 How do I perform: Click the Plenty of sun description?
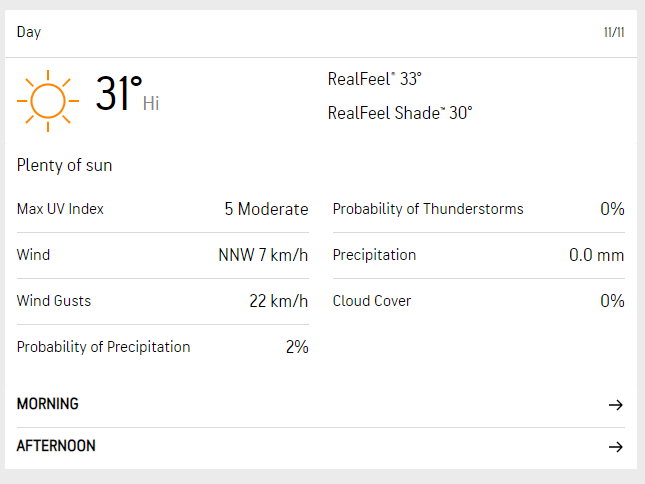(65, 165)
